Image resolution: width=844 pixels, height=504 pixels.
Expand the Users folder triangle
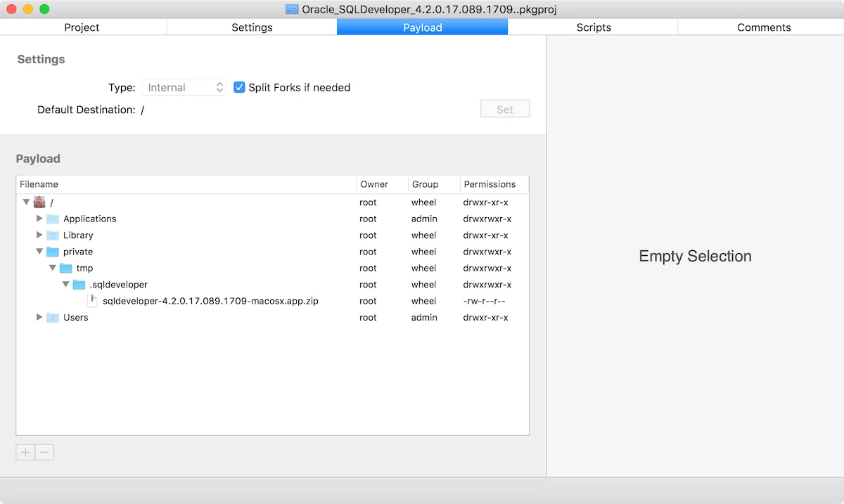[39, 317]
